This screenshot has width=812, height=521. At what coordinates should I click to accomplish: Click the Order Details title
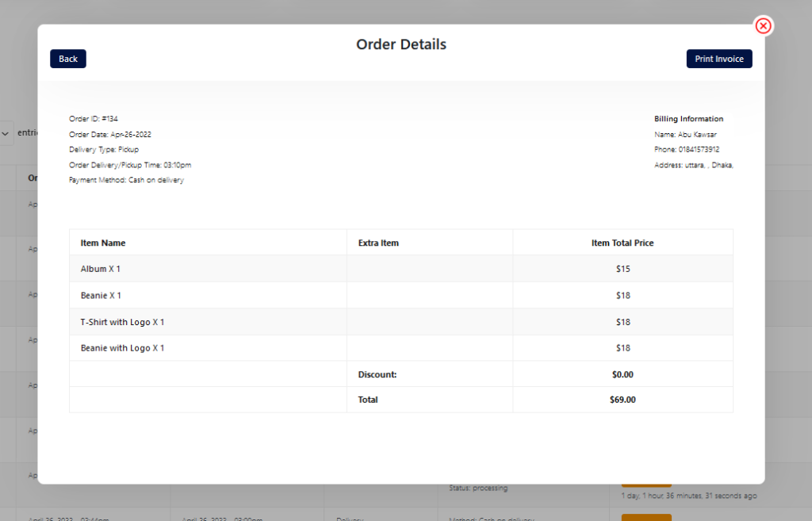pyautogui.click(x=401, y=44)
